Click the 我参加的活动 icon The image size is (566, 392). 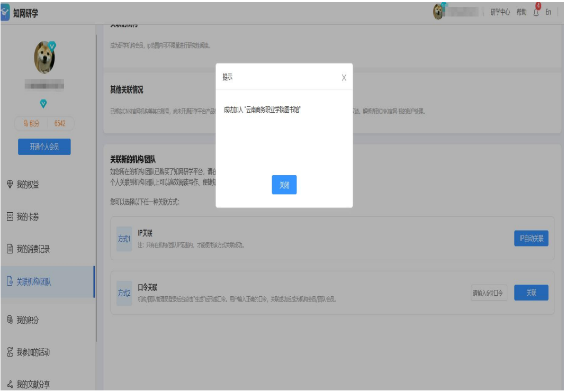click(10, 352)
